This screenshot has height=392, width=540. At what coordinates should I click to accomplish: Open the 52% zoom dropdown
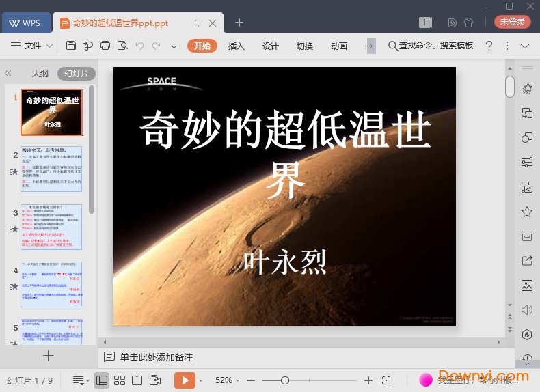227,380
